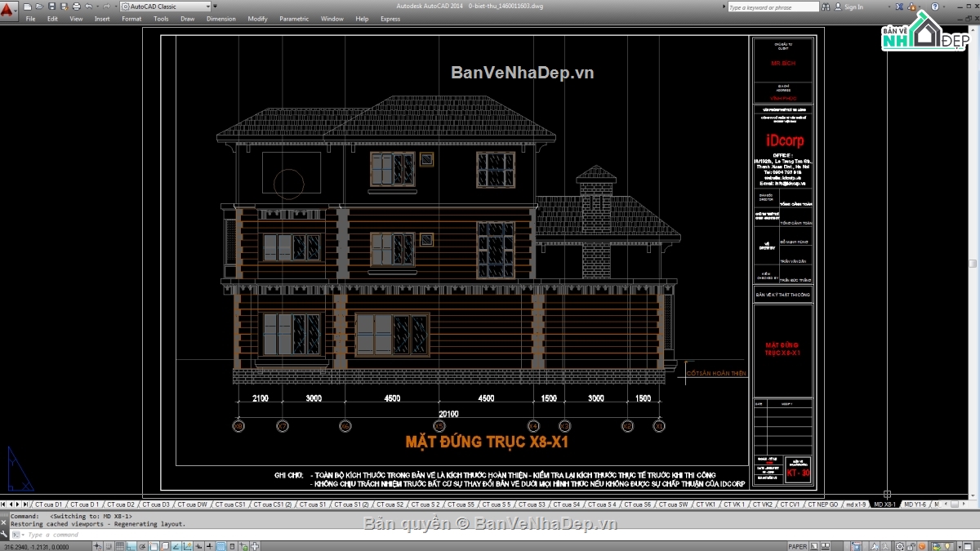980x551 pixels.
Task: Open Quick View Drawings
Action: (825, 546)
